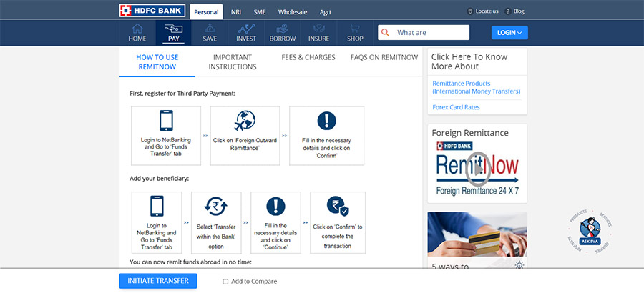Click 'Login to NetBanking' first step card text

click(x=166, y=147)
